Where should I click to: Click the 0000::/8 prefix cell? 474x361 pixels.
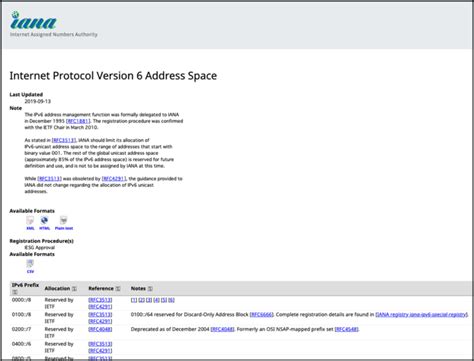pos(21,300)
